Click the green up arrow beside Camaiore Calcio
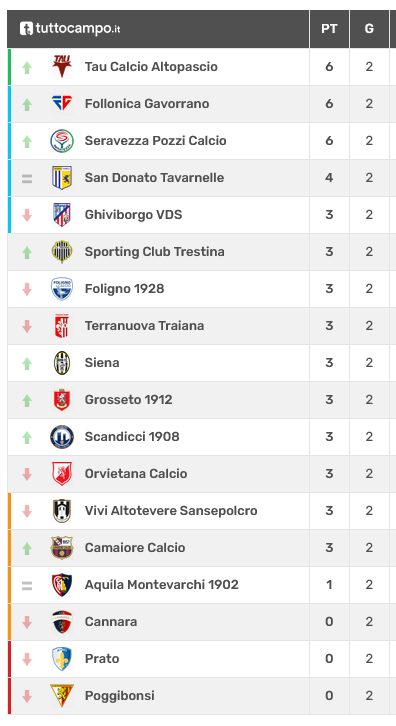Image resolution: width=396 pixels, height=726 pixels. click(x=27, y=548)
